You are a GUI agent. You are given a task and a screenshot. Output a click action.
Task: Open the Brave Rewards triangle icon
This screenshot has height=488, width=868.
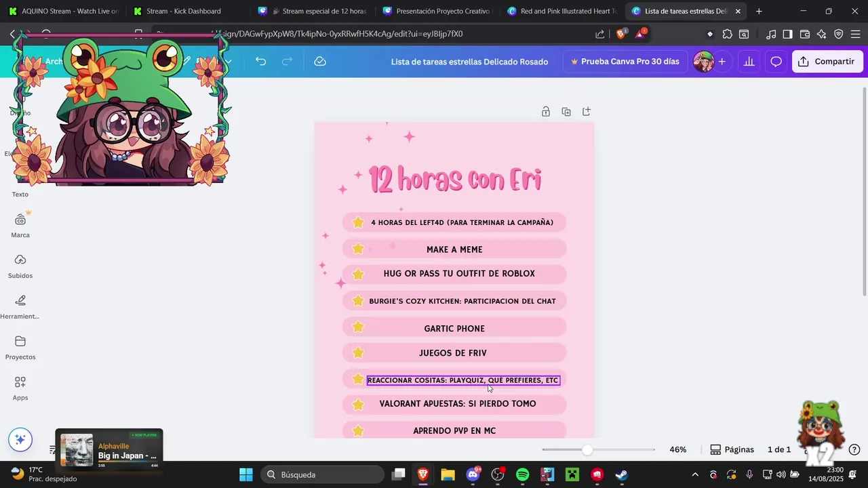click(x=640, y=33)
